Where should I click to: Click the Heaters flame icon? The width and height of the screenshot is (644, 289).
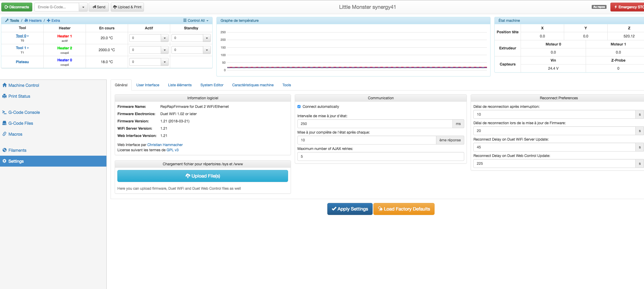pyautogui.click(x=26, y=20)
